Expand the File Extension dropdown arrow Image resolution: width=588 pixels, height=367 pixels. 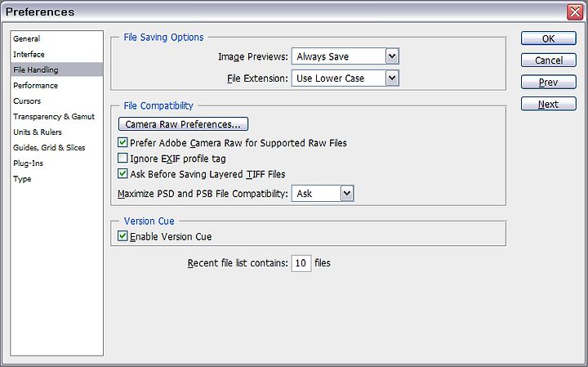[x=392, y=78]
